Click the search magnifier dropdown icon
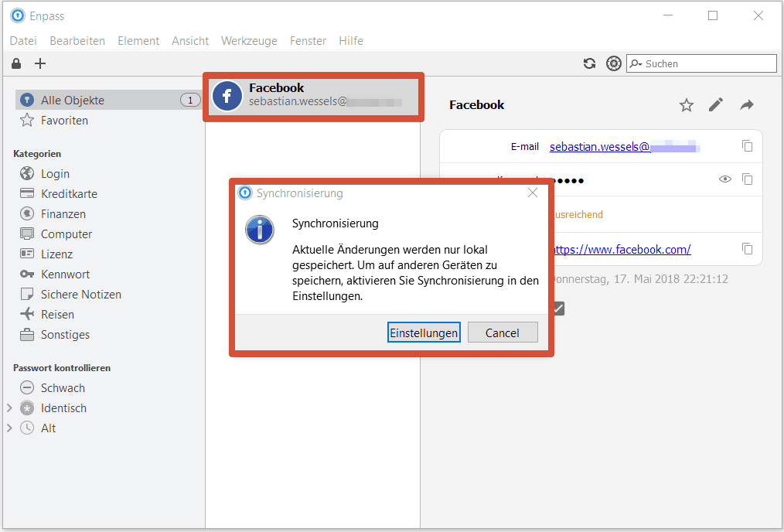This screenshot has height=532, width=784. 636,63
